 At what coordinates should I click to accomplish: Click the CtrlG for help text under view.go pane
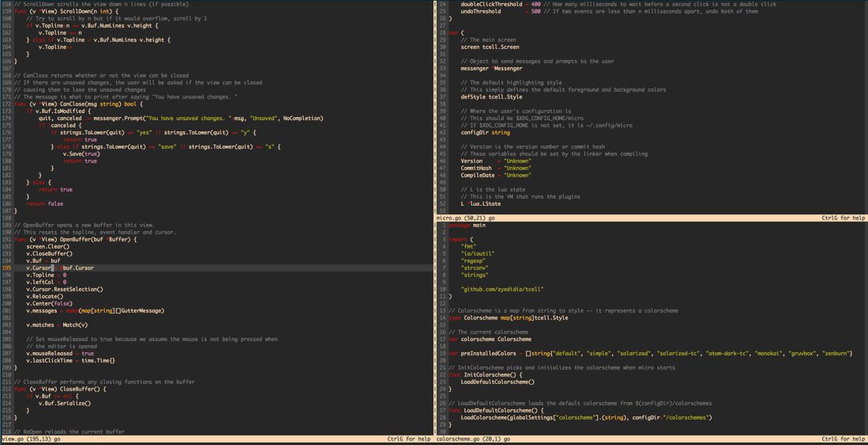tap(408, 439)
